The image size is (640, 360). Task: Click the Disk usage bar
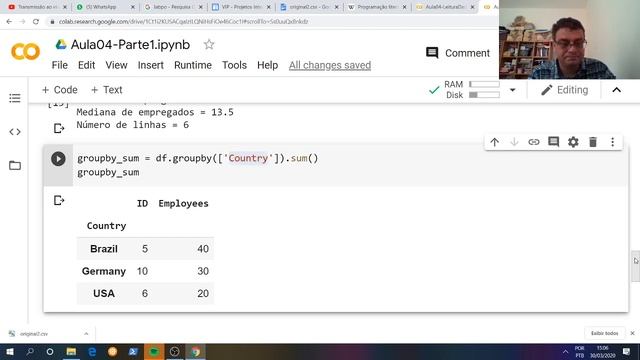click(484, 95)
